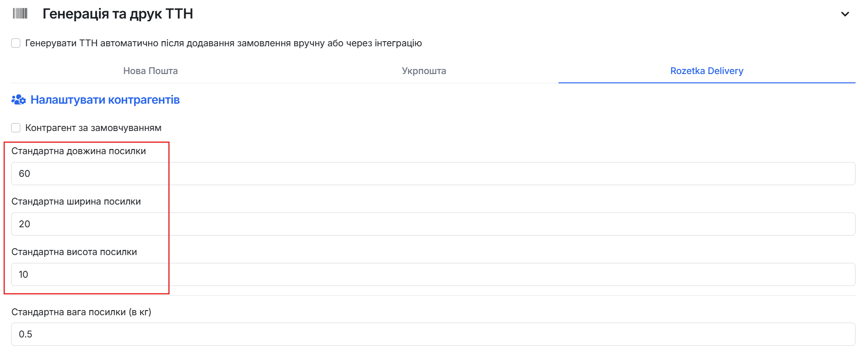Collapse the Генерація та друк ТТН section chevron
The image size is (868, 355).
[845, 14]
